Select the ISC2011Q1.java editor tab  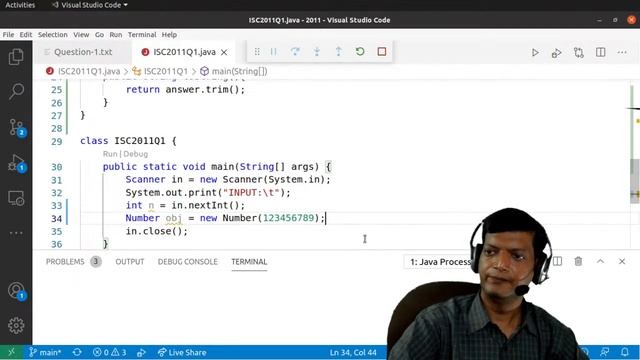pyautogui.click(x=183, y=52)
